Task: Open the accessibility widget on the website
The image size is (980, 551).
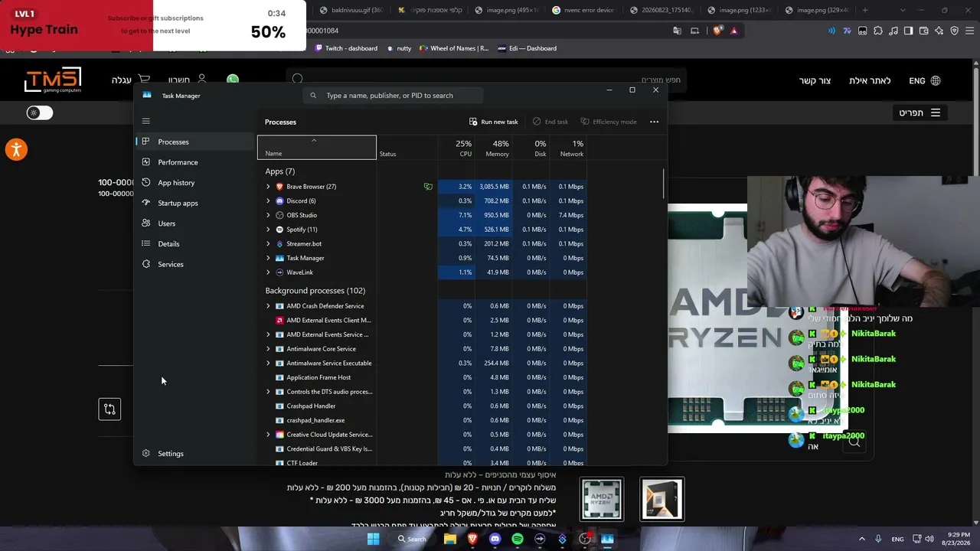Action: tap(16, 149)
